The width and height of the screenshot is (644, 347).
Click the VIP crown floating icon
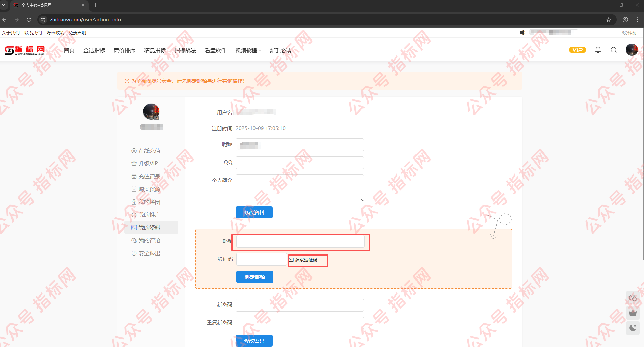633,313
